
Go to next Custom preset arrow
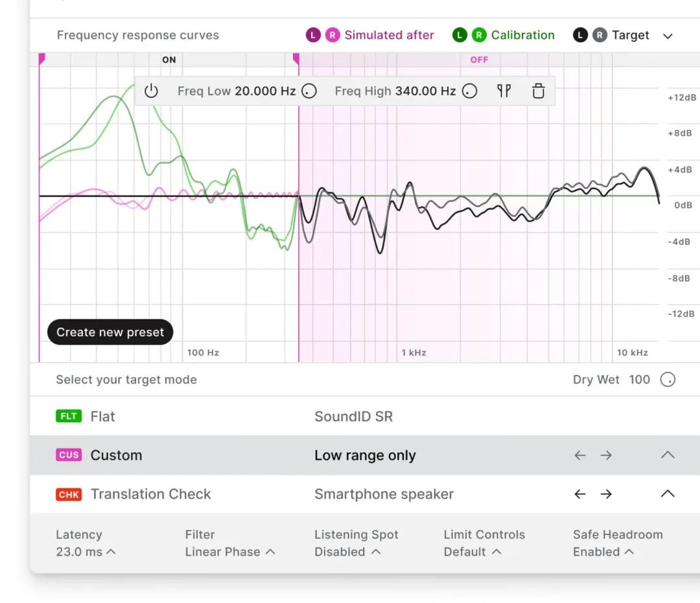tap(606, 455)
